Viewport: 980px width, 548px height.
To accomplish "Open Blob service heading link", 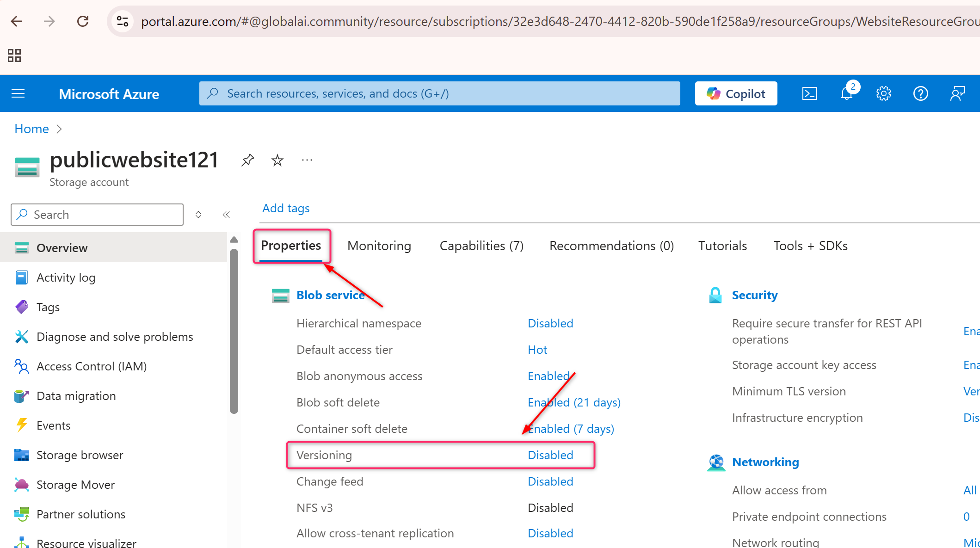I will coord(331,296).
